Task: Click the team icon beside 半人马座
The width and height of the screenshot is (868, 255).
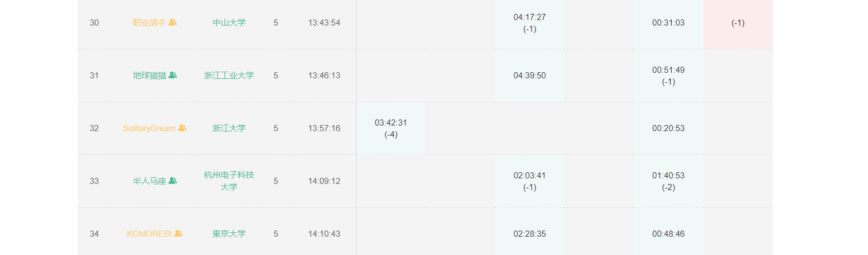Action: tap(172, 181)
